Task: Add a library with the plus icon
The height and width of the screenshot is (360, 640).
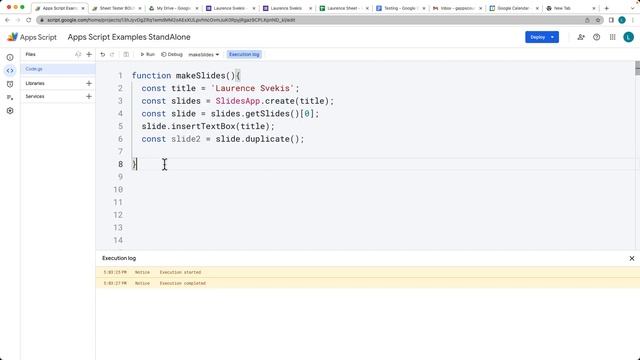Action: coord(89,83)
